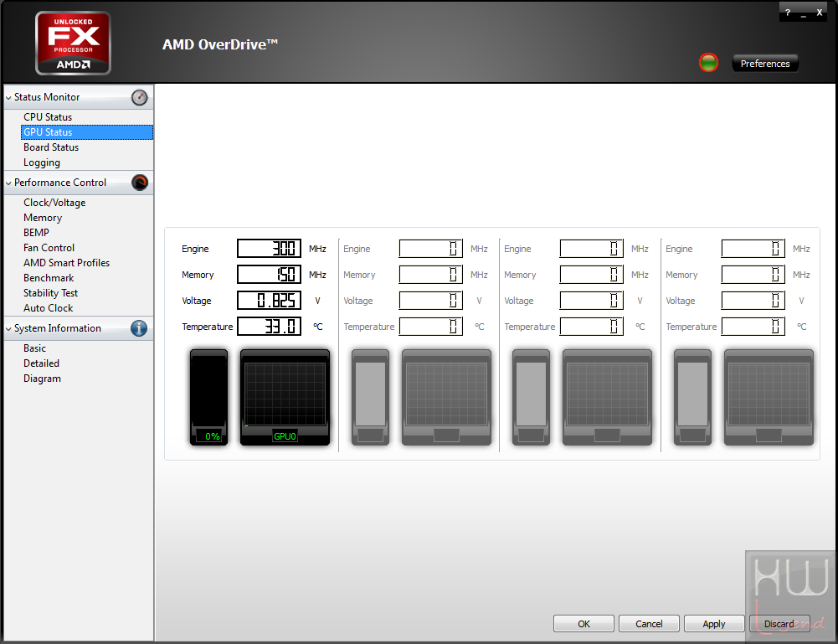The image size is (838, 644).
Task: Click the Cancel button
Action: (649, 624)
